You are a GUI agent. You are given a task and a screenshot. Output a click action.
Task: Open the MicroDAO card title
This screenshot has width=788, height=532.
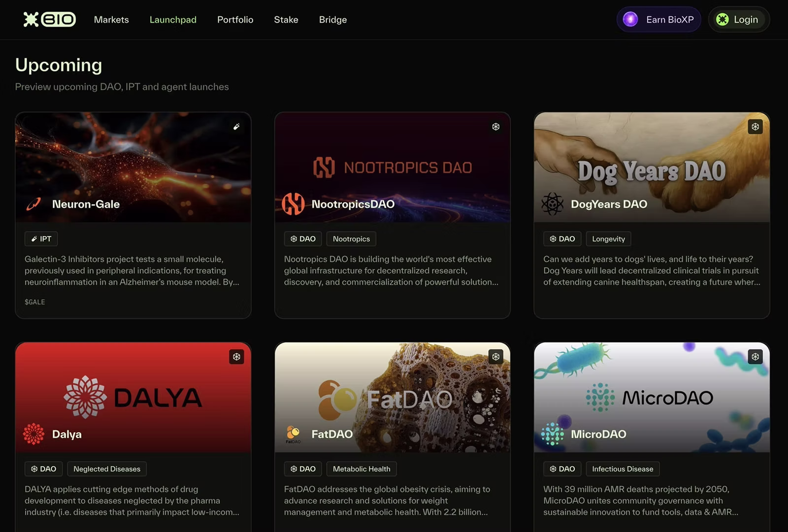click(x=598, y=434)
